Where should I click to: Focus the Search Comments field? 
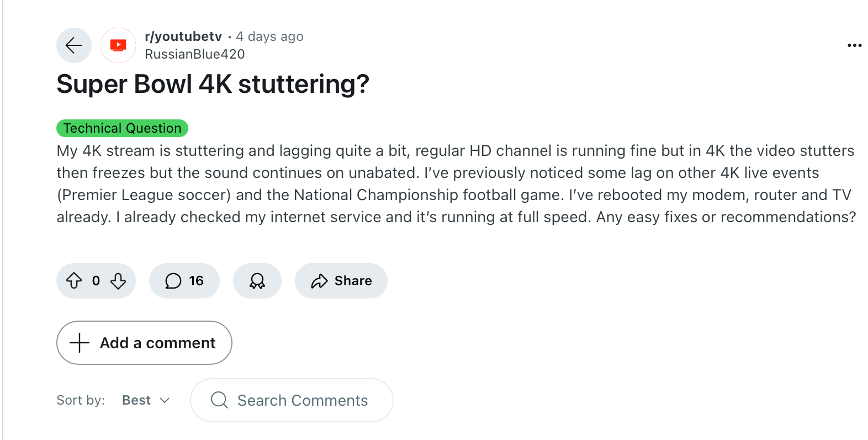coord(303,400)
